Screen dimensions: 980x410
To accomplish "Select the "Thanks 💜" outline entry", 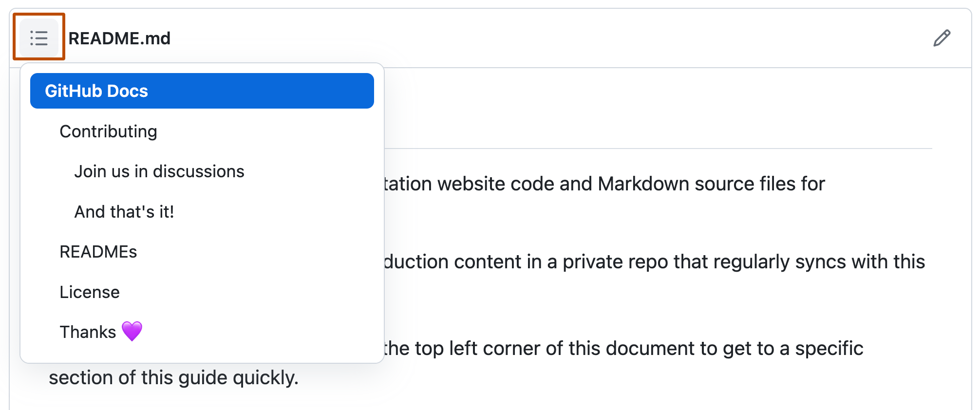I will [x=100, y=332].
